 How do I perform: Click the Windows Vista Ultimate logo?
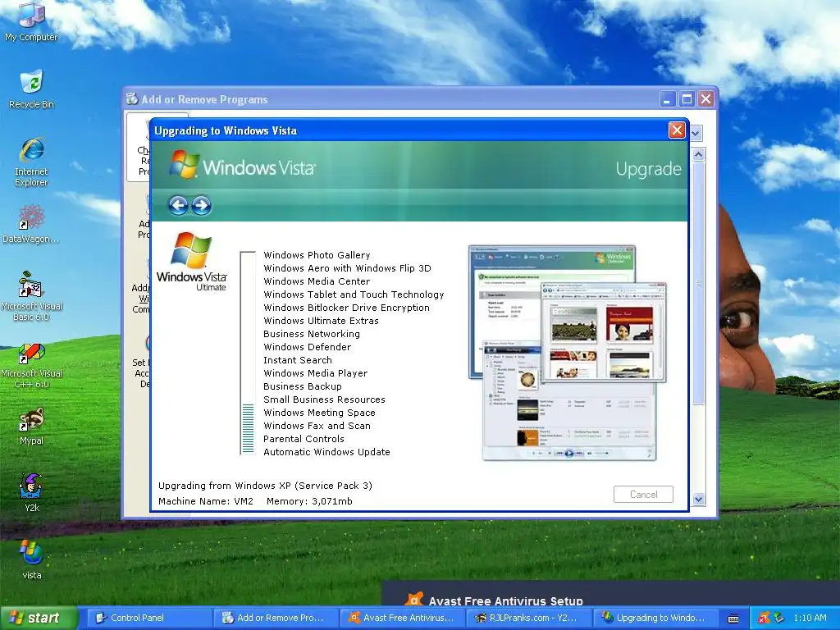point(192,262)
